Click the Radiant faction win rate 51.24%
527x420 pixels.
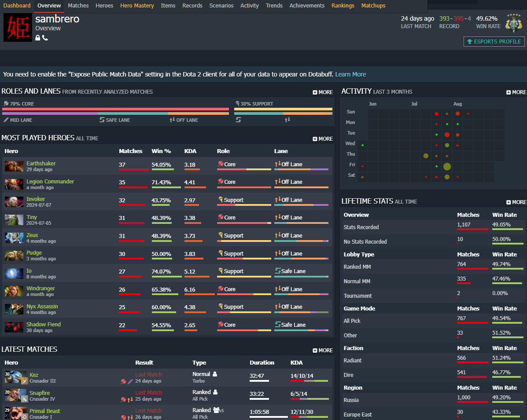(x=501, y=358)
